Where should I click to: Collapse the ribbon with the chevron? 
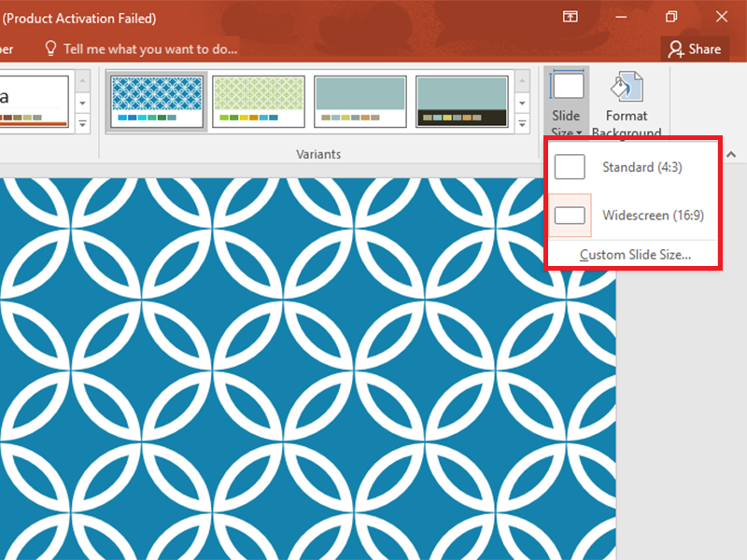tap(731, 154)
